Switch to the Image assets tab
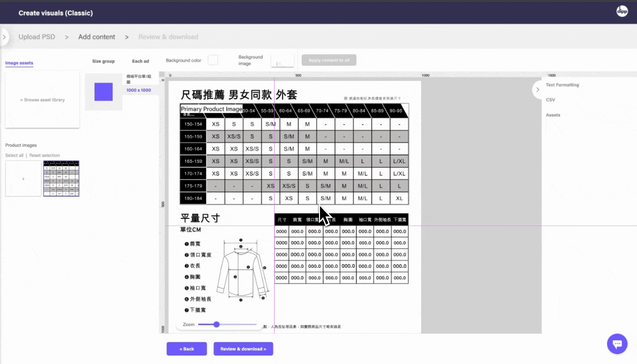Image resolution: width=637 pixels, height=364 pixels. 19,63
